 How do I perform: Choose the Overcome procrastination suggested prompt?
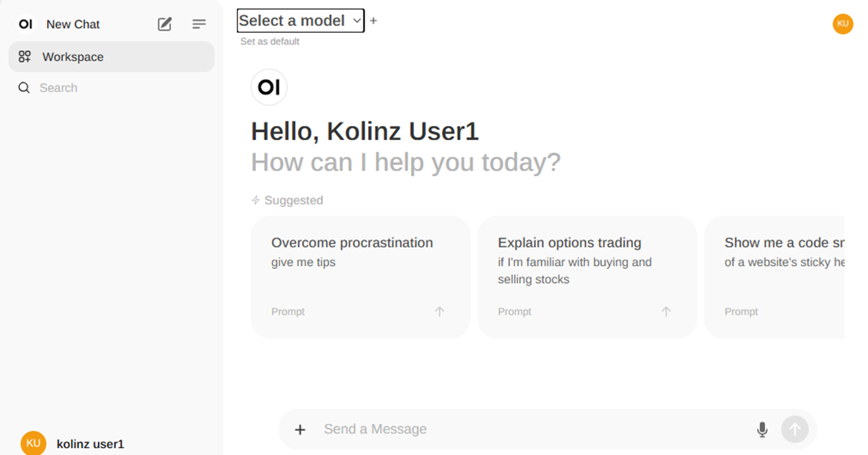[360, 277]
